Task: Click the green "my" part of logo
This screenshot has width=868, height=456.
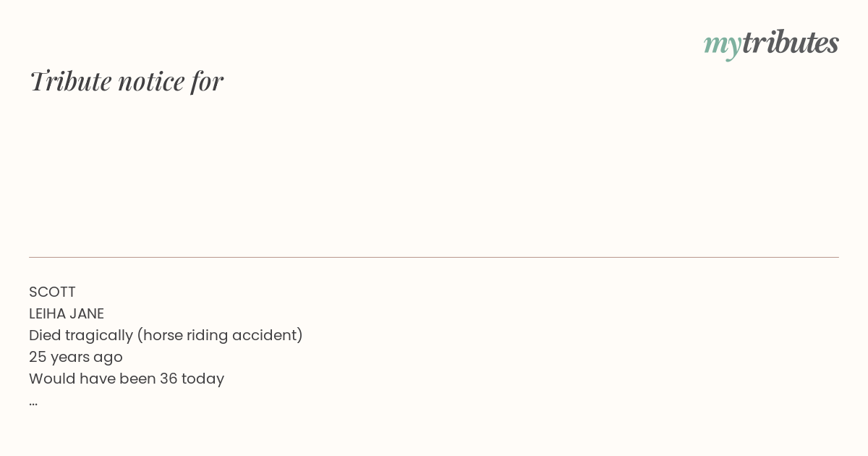Action: tap(722, 46)
